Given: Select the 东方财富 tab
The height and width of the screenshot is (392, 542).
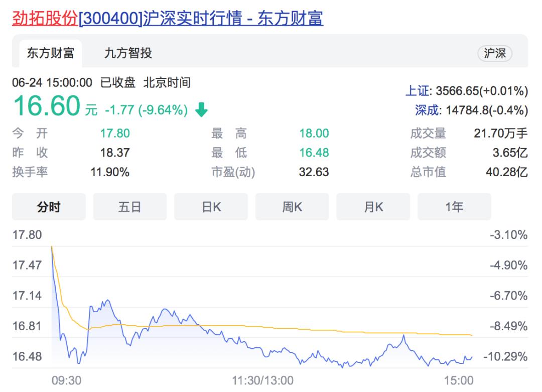Looking at the screenshot, I should (x=50, y=53).
